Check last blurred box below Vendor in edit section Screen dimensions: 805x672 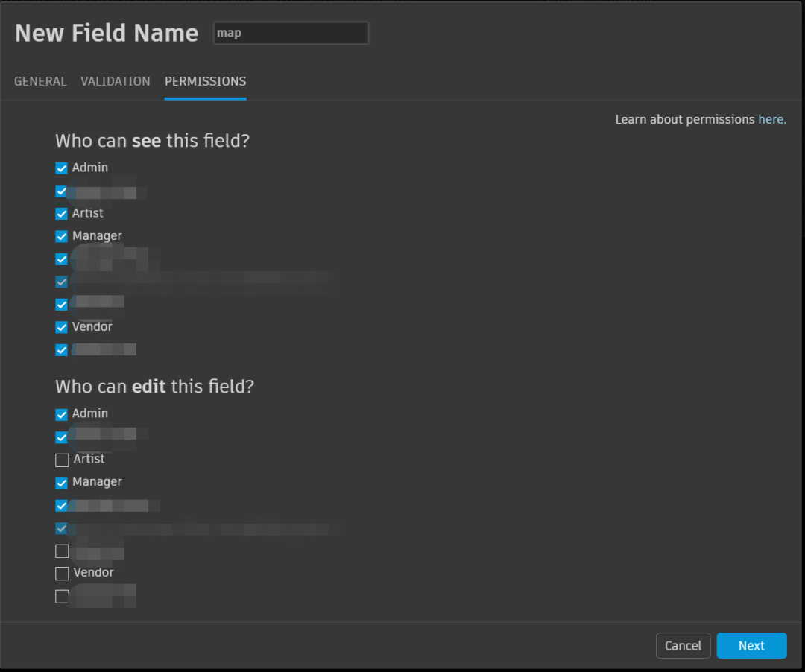[x=62, y=596]
